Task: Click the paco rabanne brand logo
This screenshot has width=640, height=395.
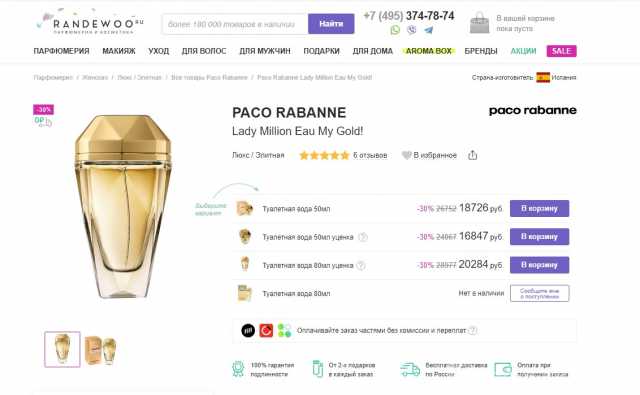Action: 533,111
